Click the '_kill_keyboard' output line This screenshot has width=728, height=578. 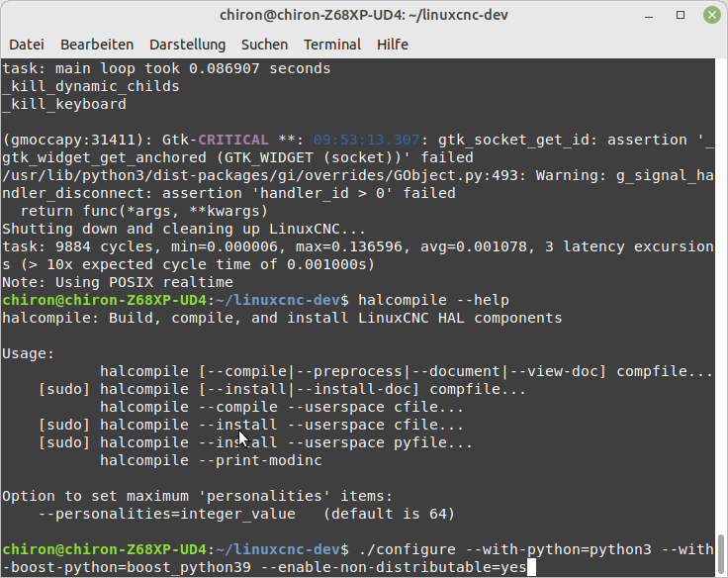click(x=64, y=104)
